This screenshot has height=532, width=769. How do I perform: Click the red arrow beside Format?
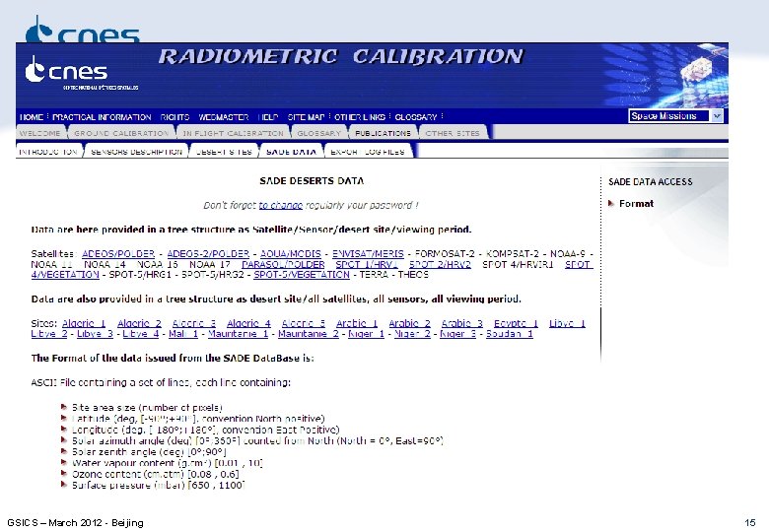coord(611,203)
